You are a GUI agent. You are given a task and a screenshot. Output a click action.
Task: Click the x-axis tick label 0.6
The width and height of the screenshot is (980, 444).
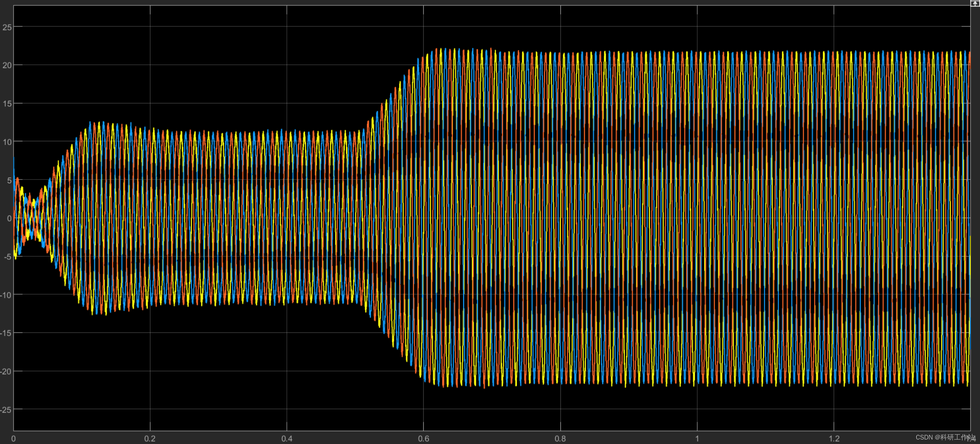click(x=423, y=438)
